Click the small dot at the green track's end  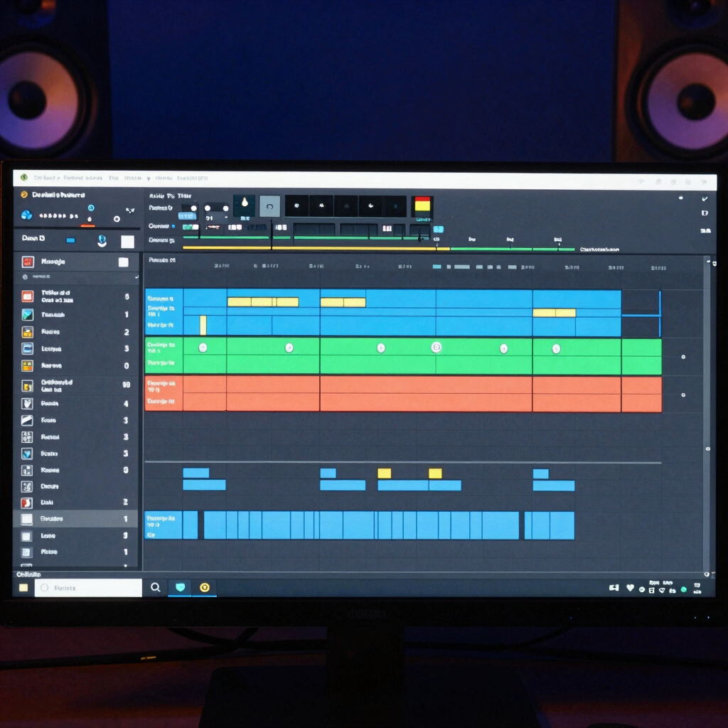pyautogui.click(x=683, y=357)
